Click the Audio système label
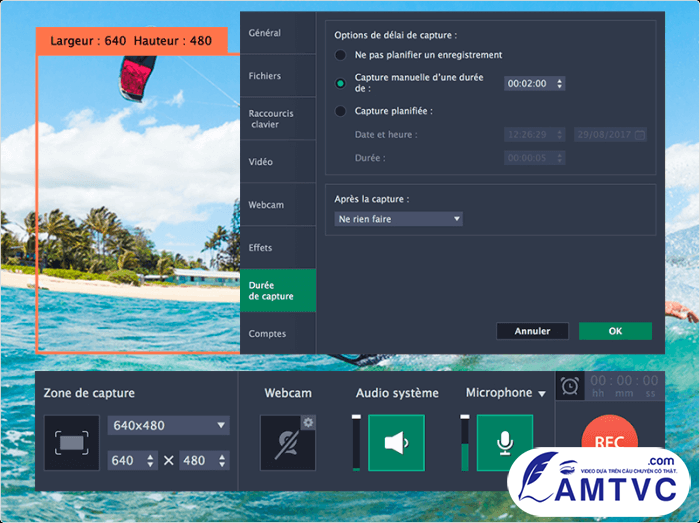700x523 pixels. (x=397, y=393)
